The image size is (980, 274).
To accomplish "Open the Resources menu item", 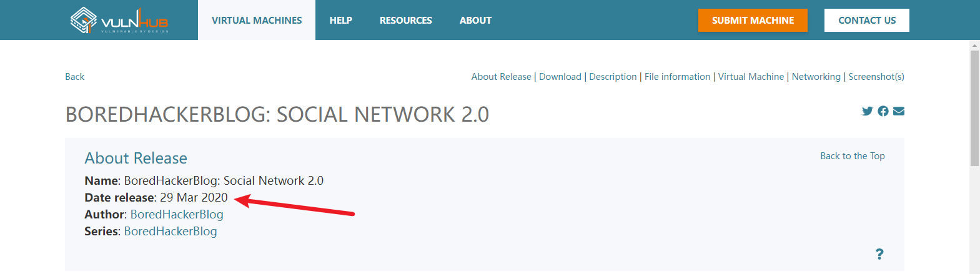I will click(406, 20).
